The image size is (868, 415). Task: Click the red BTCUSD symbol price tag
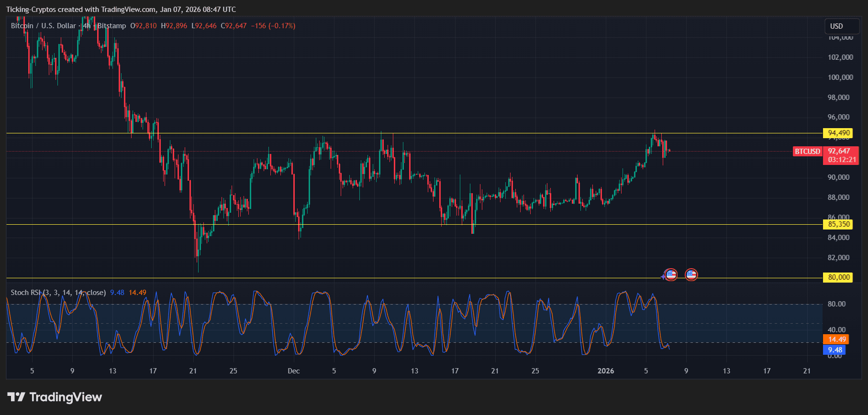click(807, 152)
